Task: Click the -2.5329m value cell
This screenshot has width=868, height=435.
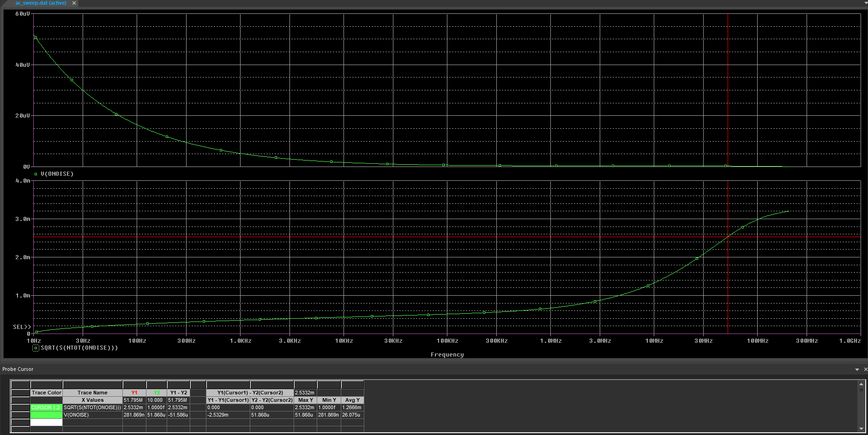Action: (228, 415)
